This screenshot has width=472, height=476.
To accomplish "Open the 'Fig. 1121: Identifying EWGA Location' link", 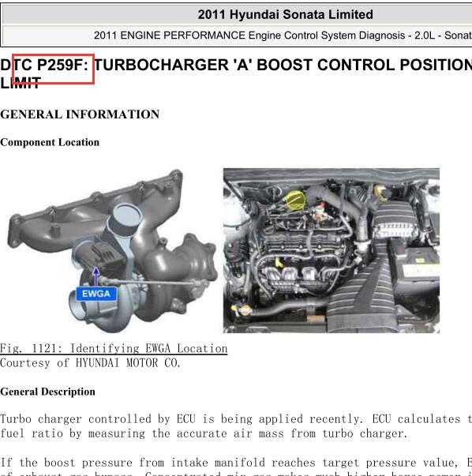I will [114, 348].
